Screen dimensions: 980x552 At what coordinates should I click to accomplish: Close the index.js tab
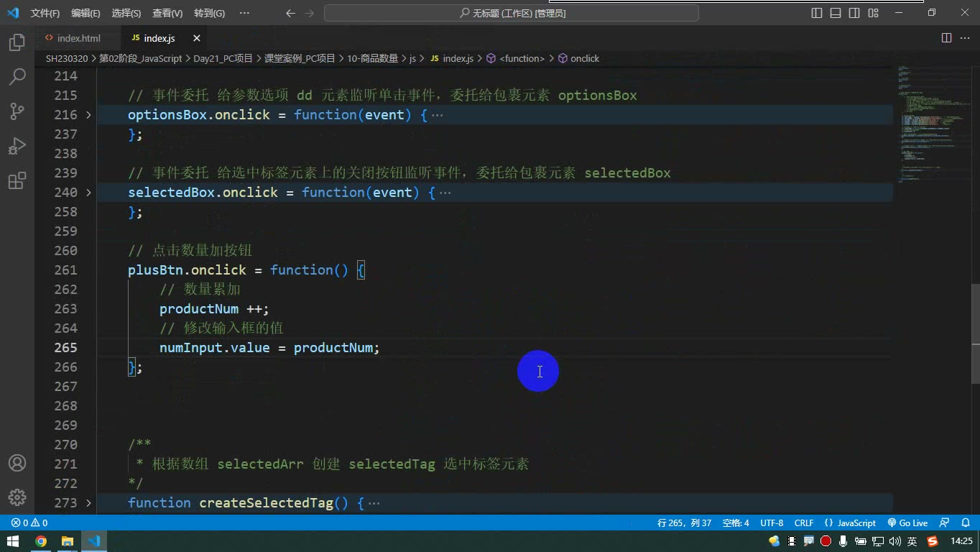click(196, 38)
